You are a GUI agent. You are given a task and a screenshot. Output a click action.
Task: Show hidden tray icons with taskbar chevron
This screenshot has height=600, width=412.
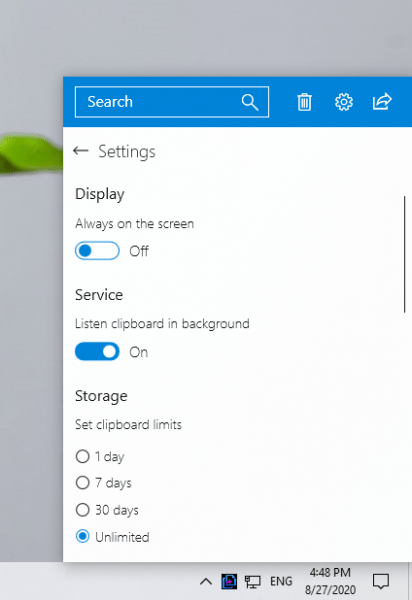pyautogui.click(x=206, y=582)
